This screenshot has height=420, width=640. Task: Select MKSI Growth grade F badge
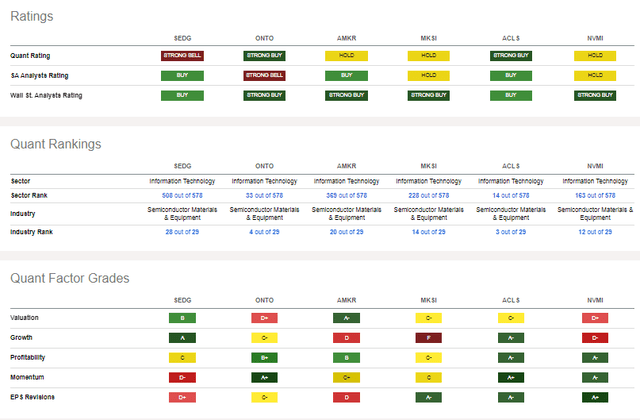coord(429,338)
